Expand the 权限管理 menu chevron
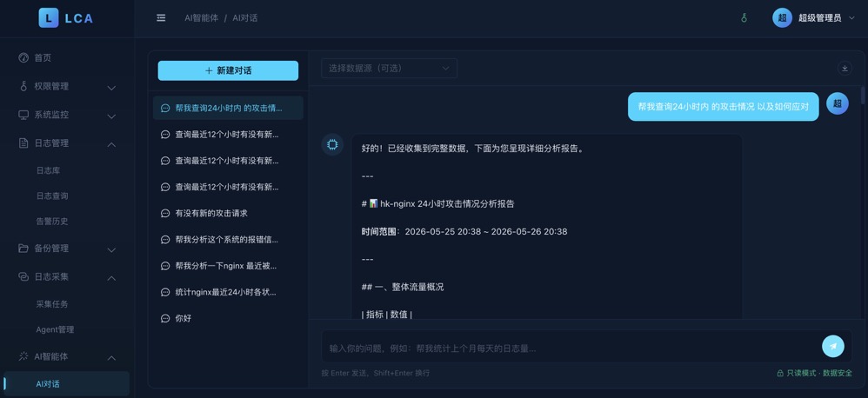Image resolution: width=868 pixels, height=398 pixels. coord(111,88)
